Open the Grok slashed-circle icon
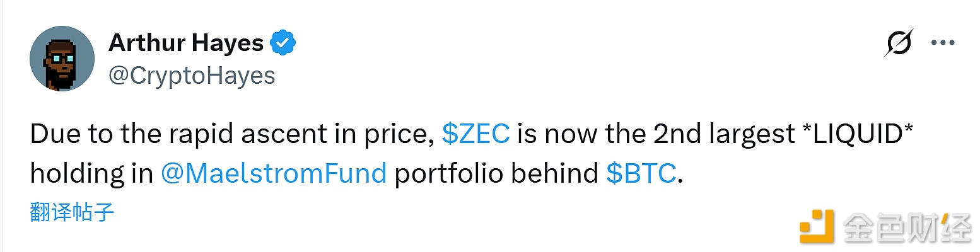The height and width of the screenshot is (252, 980). [899, 43]
